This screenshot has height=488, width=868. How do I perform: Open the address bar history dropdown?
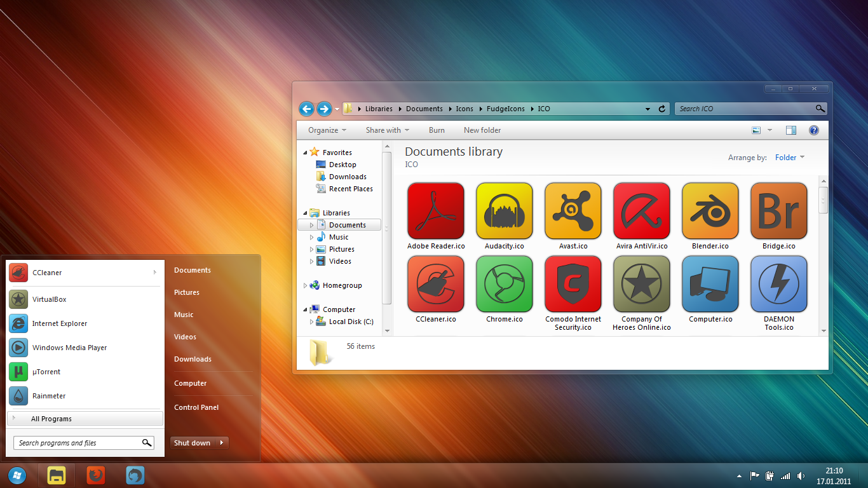tap(648, 109)
